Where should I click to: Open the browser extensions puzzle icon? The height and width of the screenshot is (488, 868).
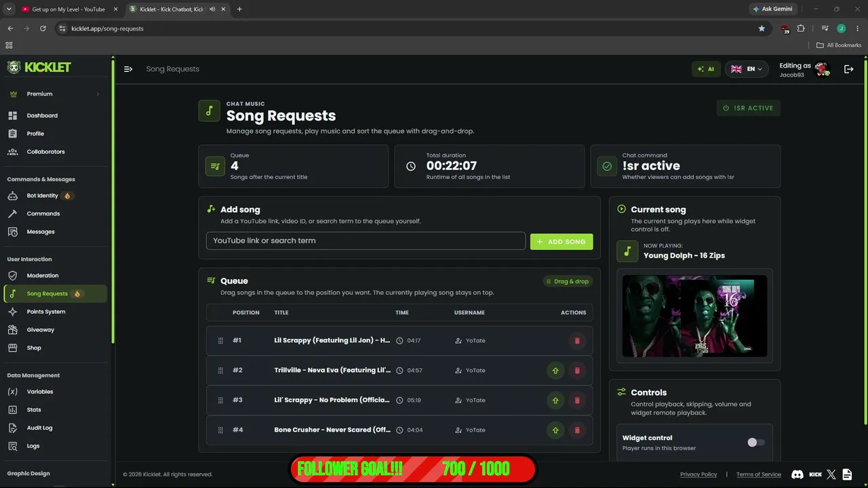coord(801,28)
